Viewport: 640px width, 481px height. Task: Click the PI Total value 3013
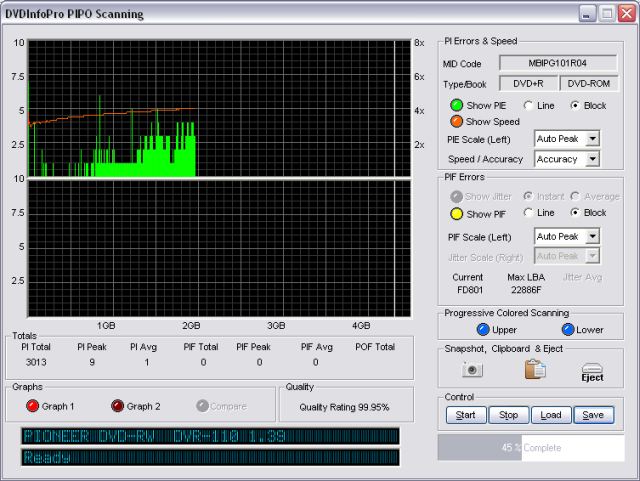[36, 362]
